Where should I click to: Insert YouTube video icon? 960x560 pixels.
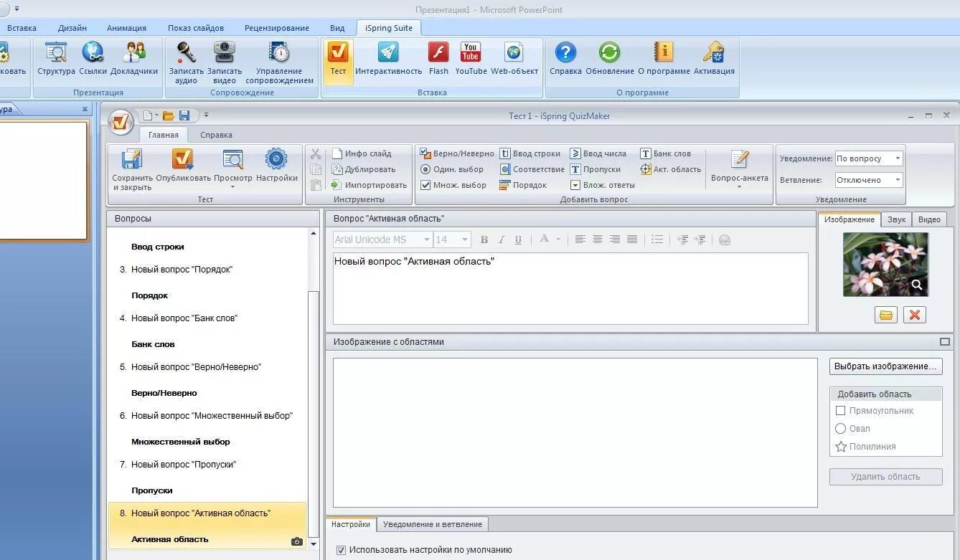tap(471, 52)
